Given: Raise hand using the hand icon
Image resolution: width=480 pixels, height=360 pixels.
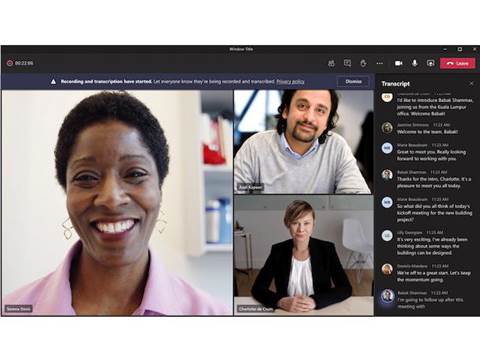Looking at the screenshot, I should point(363,63).
